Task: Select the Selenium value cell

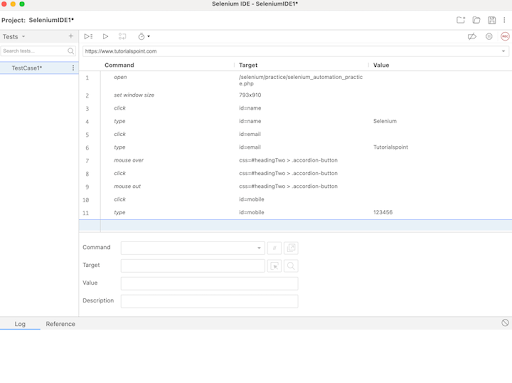Action: click(385, 121)
